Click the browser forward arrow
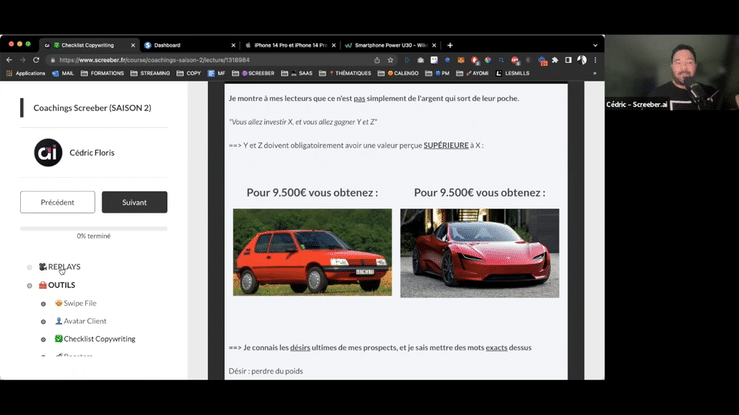Image resolution: width=739 pixels, height=415 pixels. pos(23,60)
